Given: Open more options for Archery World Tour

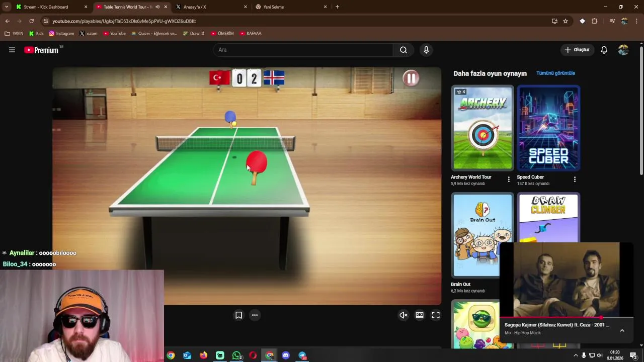Looking at the screenshot, I should (509, 179).
